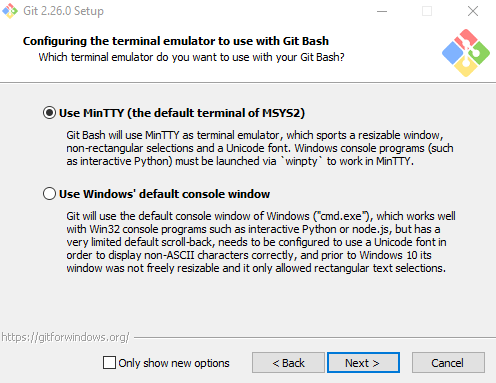Click the Git icon in the title bar
The image size is (496, 383).
(x=10, y=11)
